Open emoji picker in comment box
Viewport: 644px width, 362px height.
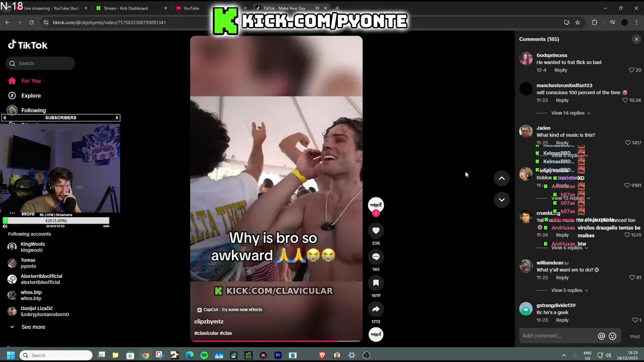click(x=612, y=336)
